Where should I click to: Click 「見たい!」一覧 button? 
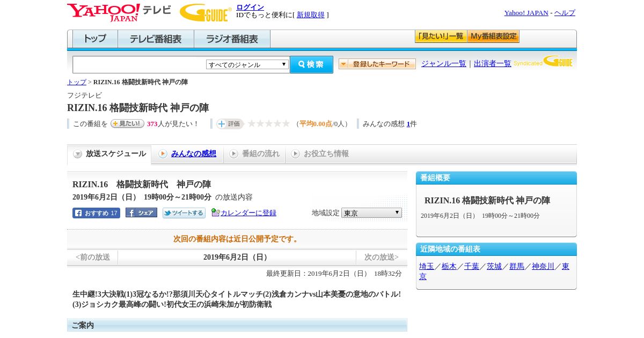(441, 36)
